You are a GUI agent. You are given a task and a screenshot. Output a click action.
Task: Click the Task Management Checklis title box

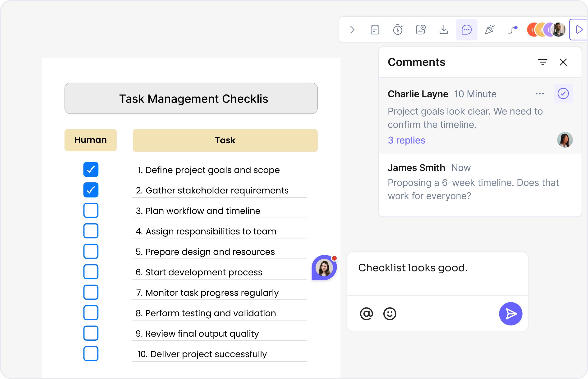click(x=191, y=98)
